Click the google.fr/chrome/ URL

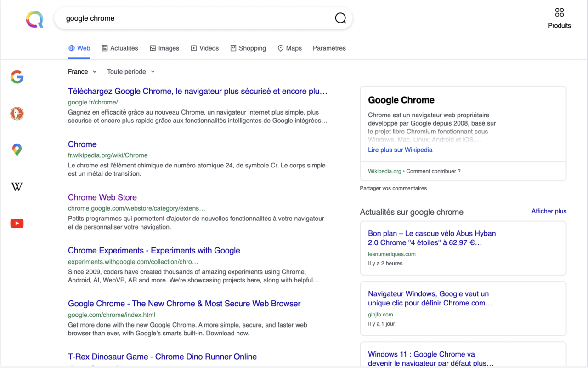93,102
